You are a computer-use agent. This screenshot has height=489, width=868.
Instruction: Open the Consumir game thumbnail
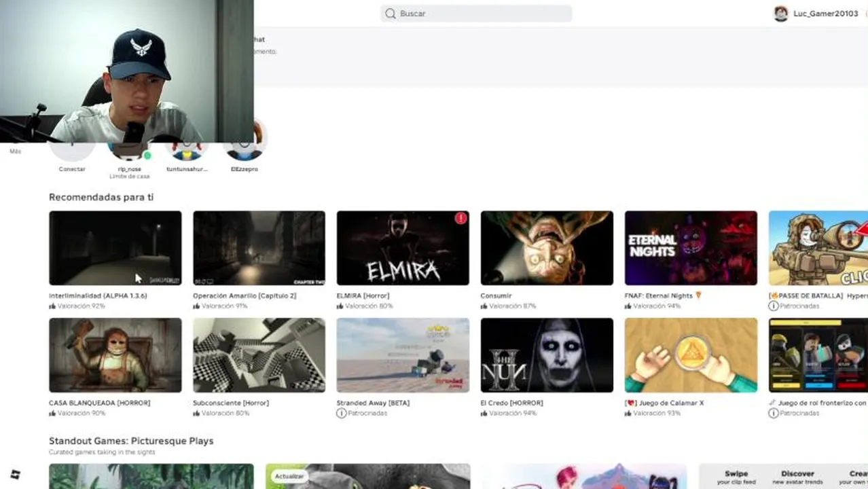(x=547, y=248)
